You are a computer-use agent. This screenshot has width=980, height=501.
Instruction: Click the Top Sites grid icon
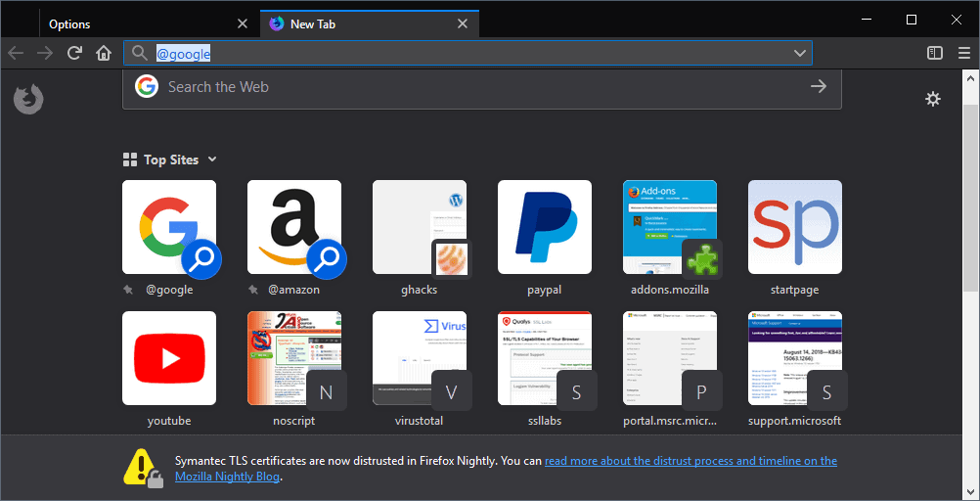click(x=130, y=159)
